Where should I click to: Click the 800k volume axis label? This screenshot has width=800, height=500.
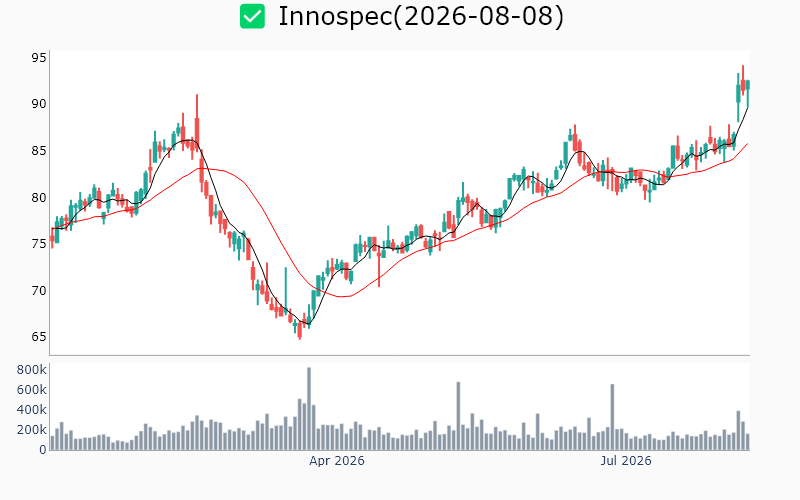point(32,370)
